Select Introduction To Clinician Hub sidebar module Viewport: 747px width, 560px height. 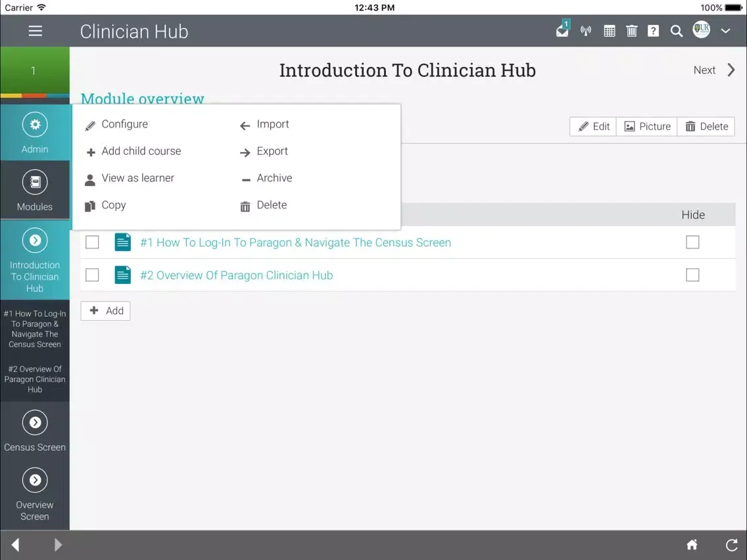point(35,260)
